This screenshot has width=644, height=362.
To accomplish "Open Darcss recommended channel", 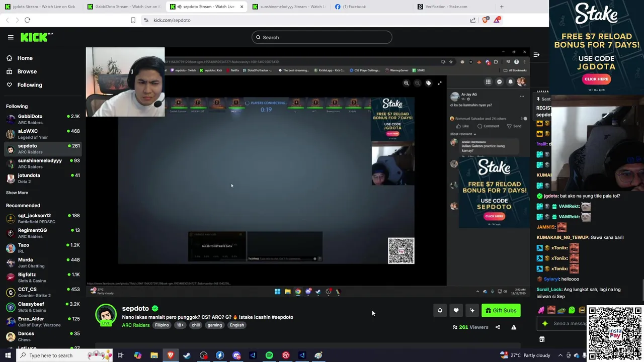I will (43, 336).
